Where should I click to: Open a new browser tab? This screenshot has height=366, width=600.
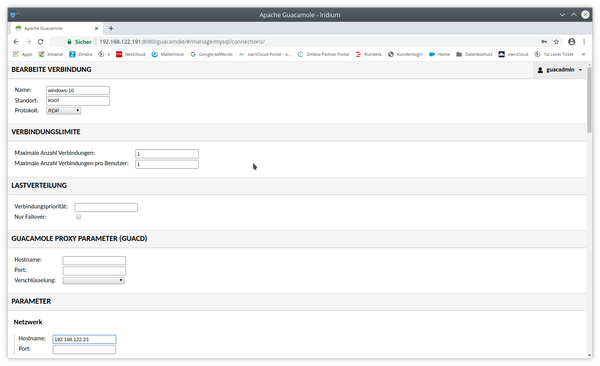(111, 28)
